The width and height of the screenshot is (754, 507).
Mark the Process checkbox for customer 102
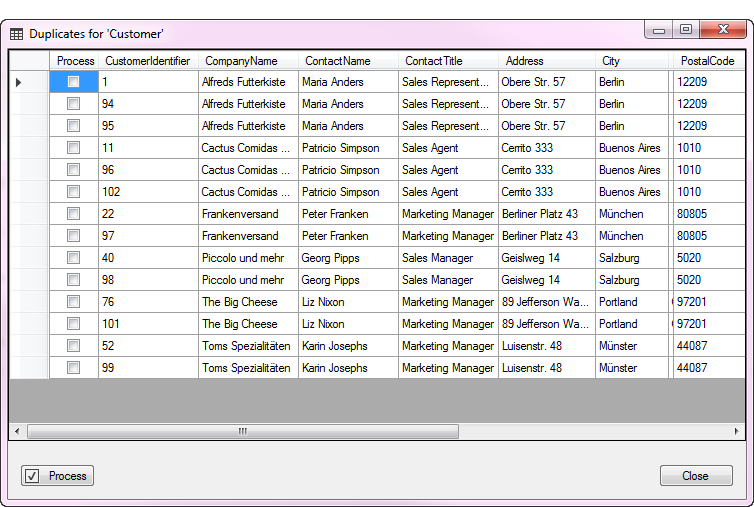coord(74,192)
